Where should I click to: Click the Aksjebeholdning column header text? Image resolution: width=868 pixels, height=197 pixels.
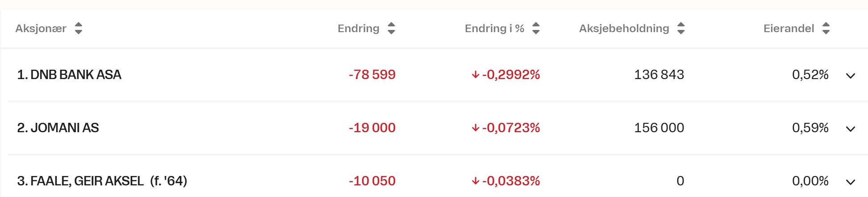pyautogui.click(x=624, y=29)
